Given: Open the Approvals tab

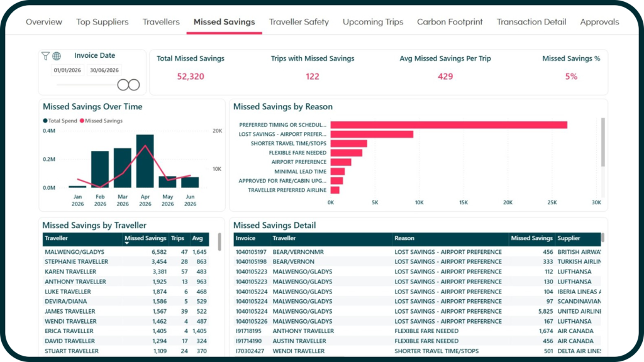Looking at the screenshot, I should coord(599,22).
